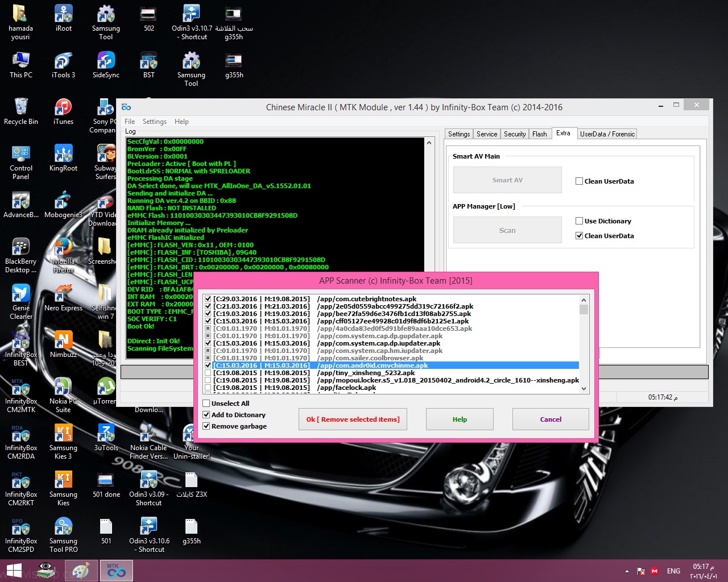Screen dimensions: 728x582
Task: Toggle Clean UserData under APP Manager
Action: (579, 236)
